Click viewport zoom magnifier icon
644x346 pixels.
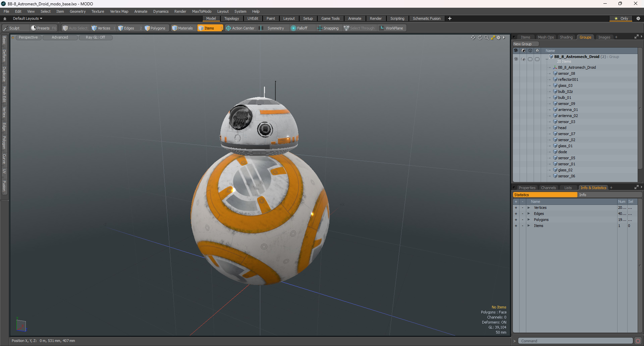(x=486, y=38)
